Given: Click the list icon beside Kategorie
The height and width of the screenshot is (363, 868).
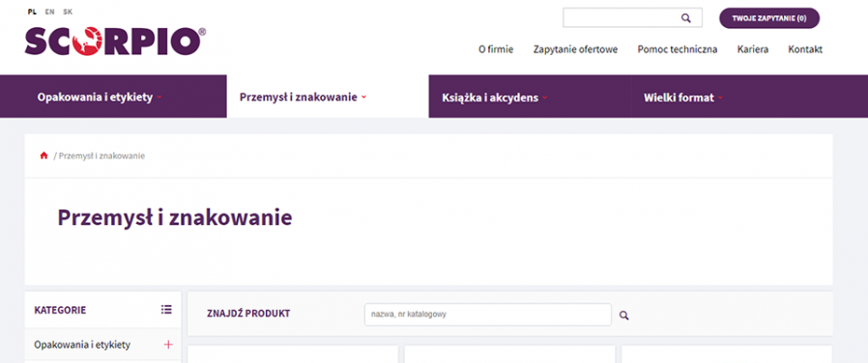Looking at the screenshot, I should click(166, 309).
